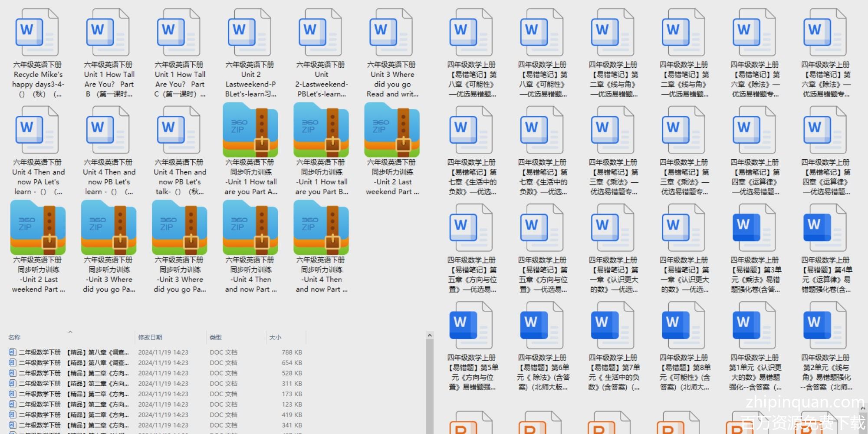This screenshot has width=868, height=434.
Task: Click the 名称 column header
Action: (x=14, y=337)
